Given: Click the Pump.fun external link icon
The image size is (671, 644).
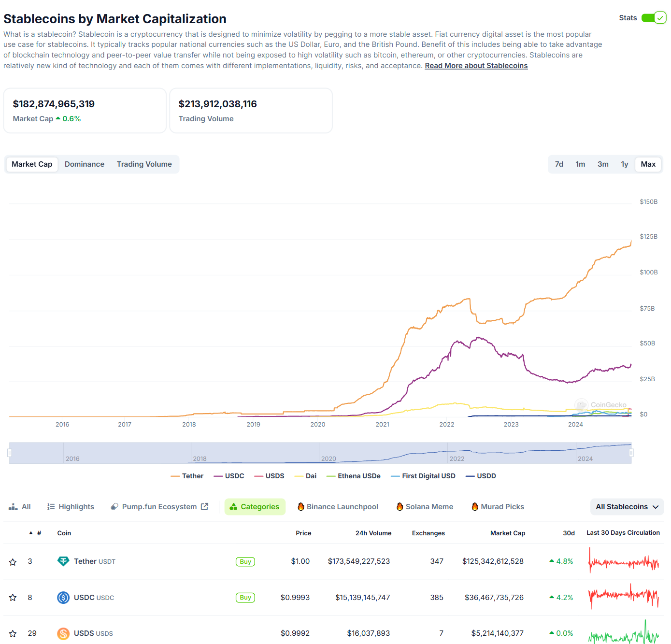Looking at the screenshot, I should tap(205, 506).
